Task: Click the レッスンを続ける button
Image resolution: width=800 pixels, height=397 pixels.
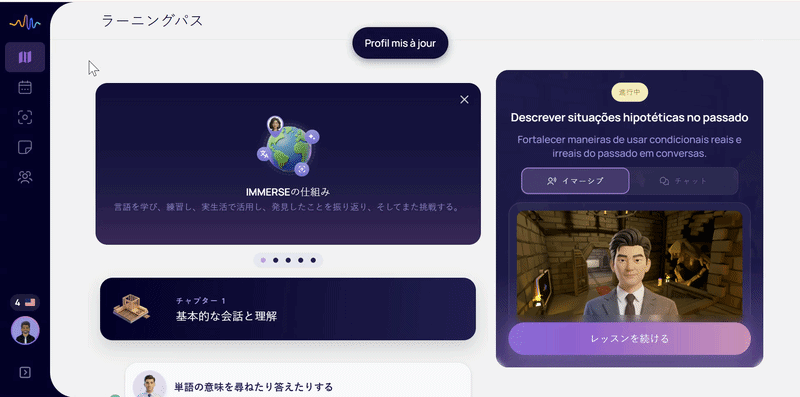Action: point(629,339)
